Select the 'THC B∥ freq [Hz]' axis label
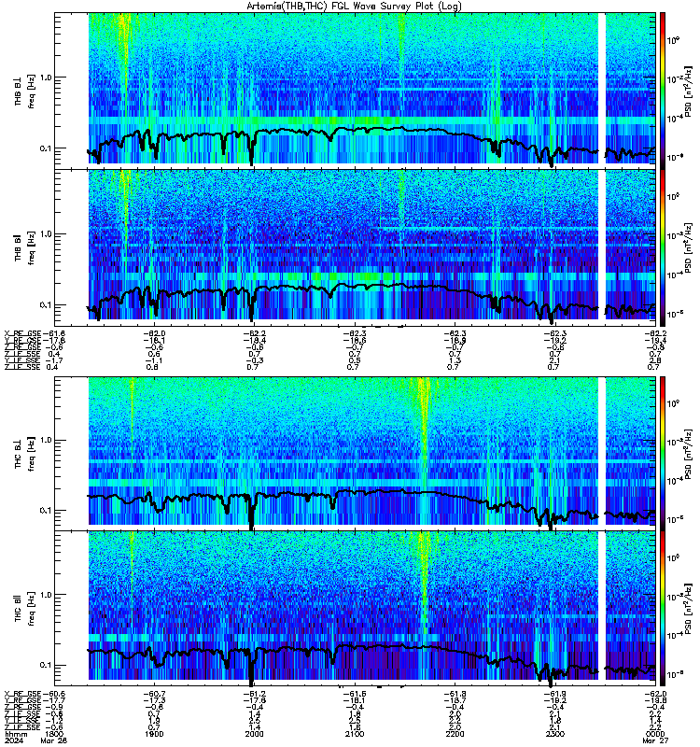The image size is (700, 747). point(24,609)
